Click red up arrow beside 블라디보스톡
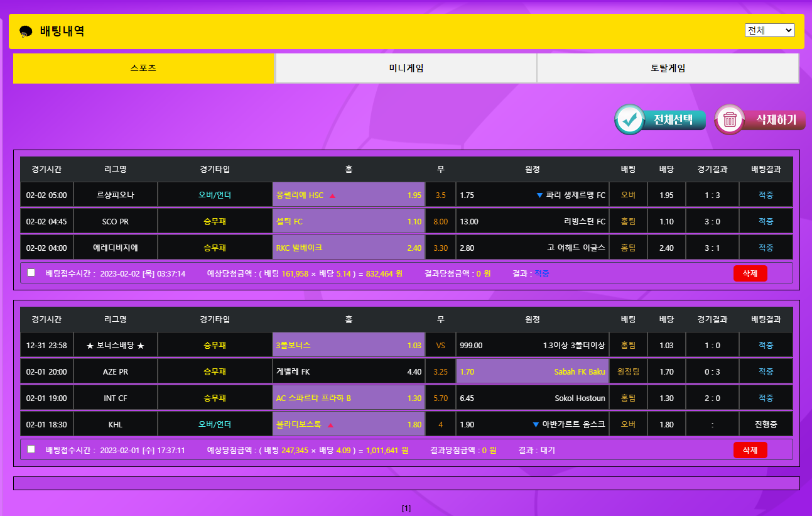The height and width of the screenshot is (516, 812). (x=330, y=425)
